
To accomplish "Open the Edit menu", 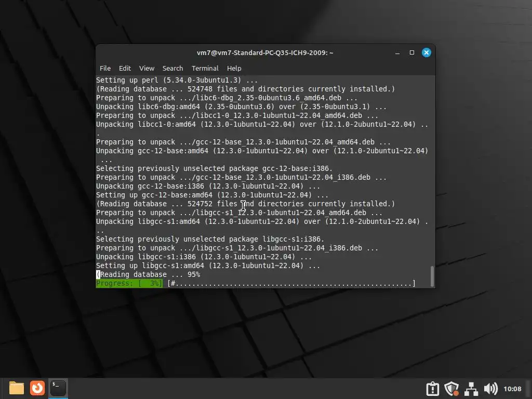I will point(125,68).
